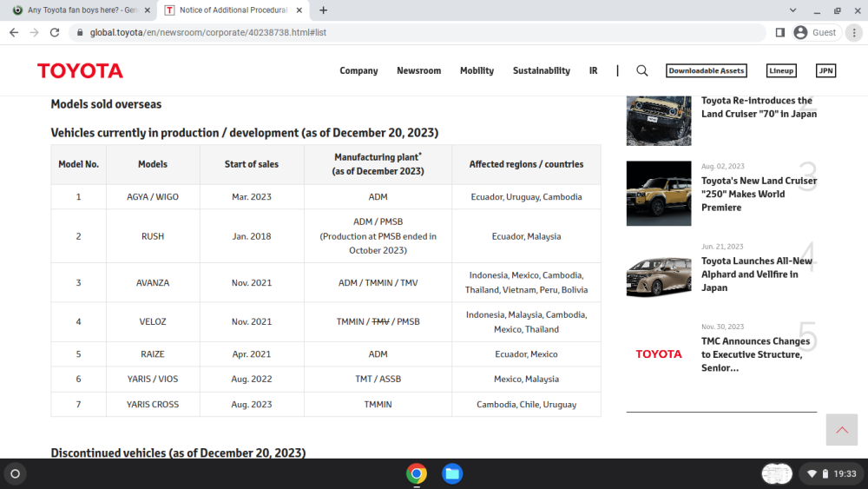The image size is (868, 489).
Task: Minimize the Chrome window
Action: point(817,10)
